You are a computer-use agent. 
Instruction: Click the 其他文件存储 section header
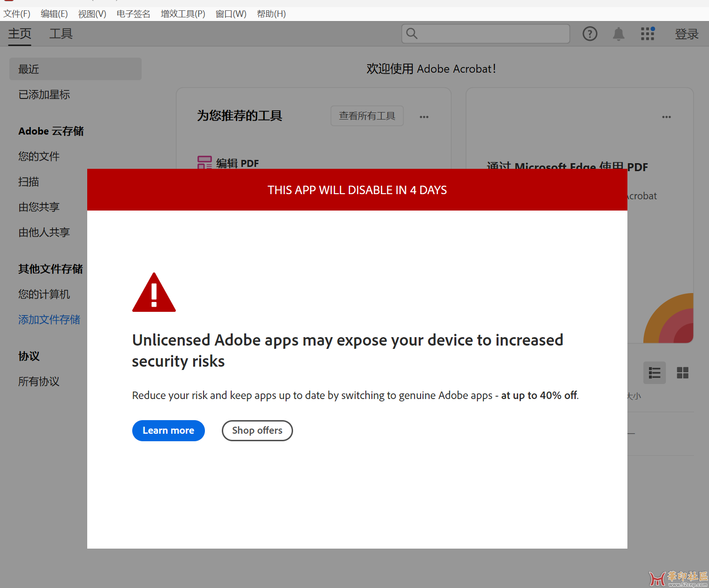point(51,269)
